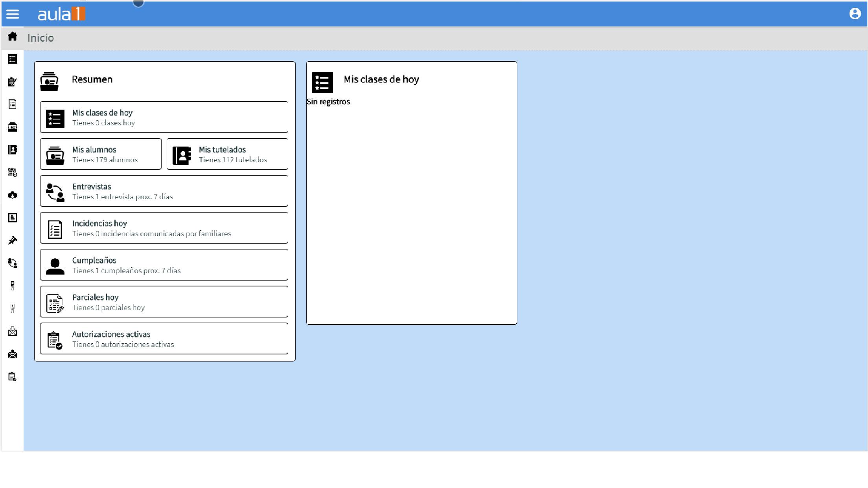The width and height of the screenshot is (868, 488).
Task: Open the Parciales hoy card
Action: [164, 302]
